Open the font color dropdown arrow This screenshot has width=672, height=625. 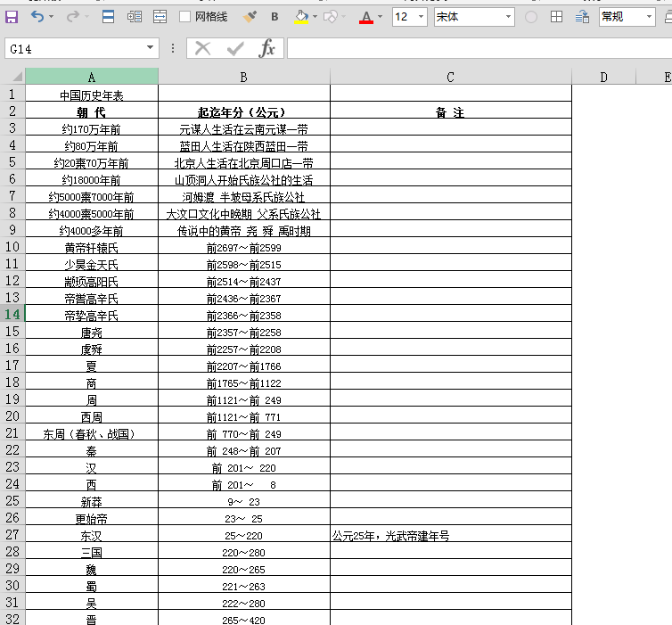pos(381,17)
